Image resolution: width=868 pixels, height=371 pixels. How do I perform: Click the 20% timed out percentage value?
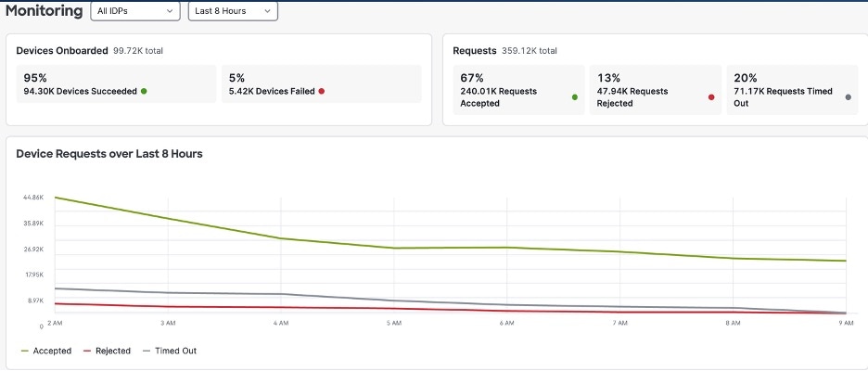pyautogui.click(x=745, y=78)
